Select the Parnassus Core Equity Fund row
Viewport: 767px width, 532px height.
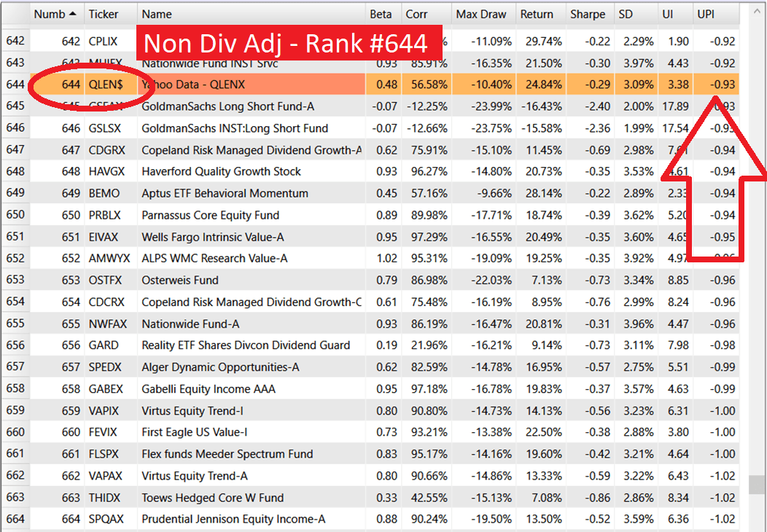point(219,215)
